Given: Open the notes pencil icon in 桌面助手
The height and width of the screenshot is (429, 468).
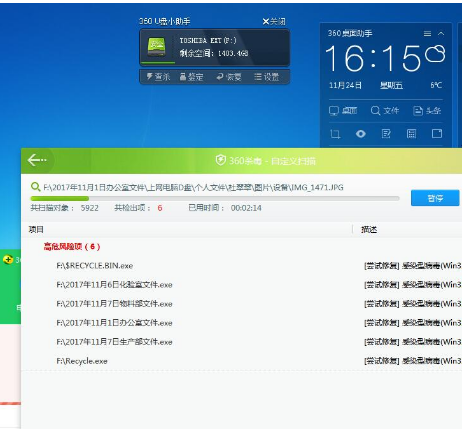Looking at the screenshot, I should coord(386,134).
